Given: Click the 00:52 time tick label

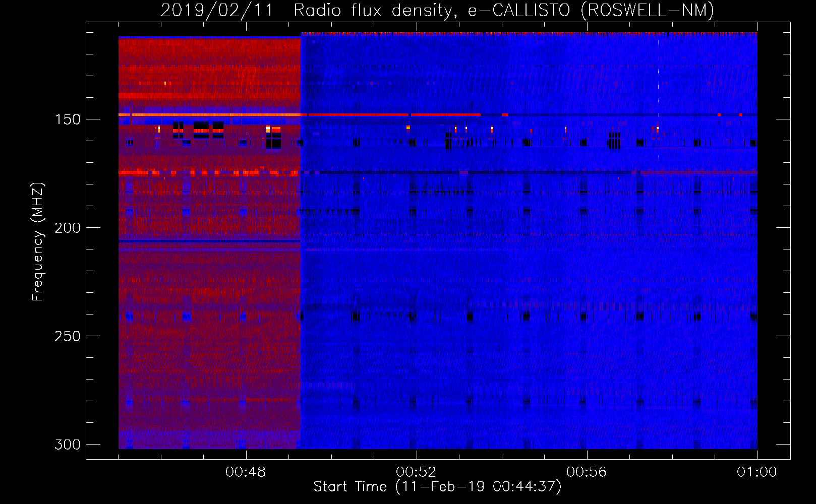Looking at the screenshot, I should click(416, 472).
